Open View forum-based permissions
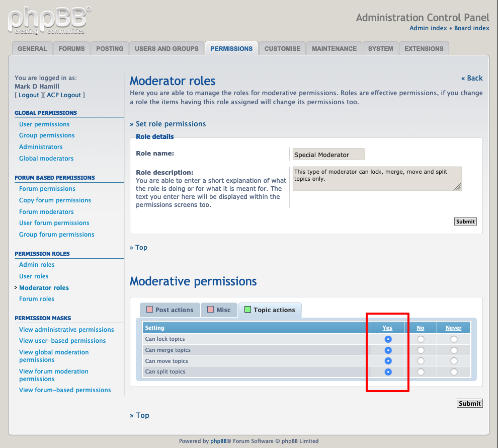498x448 pixels. click(65, 390)
